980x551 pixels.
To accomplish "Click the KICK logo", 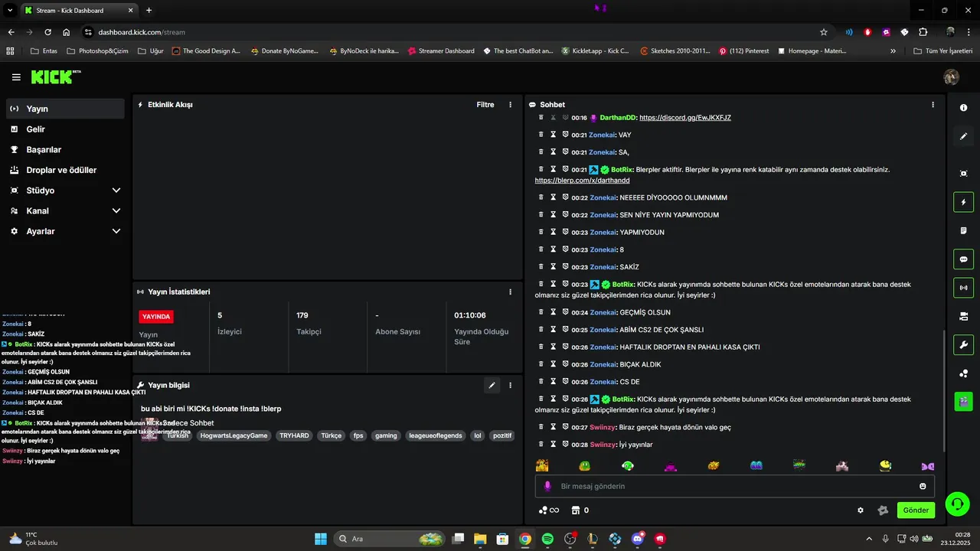I will pos(55,77).
